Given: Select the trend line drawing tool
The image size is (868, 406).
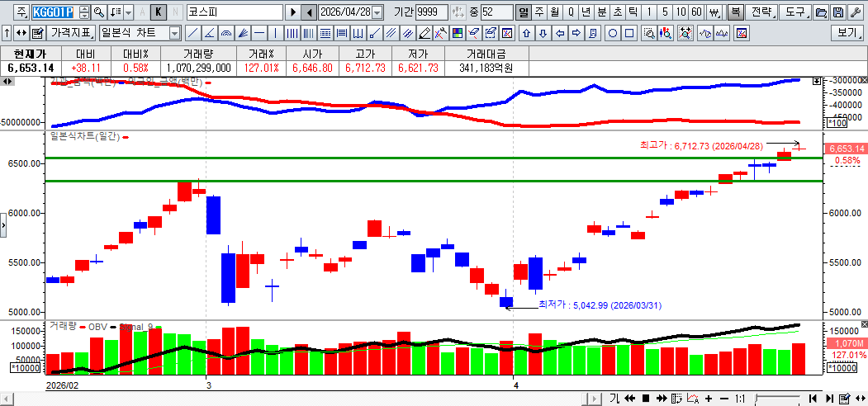Looking at the screenshot, I should coord(192,33).
